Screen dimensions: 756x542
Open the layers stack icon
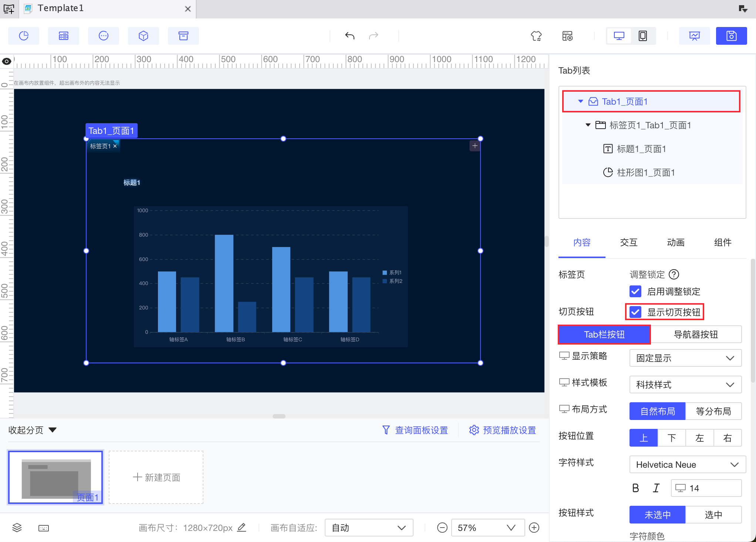tap(17, 528)
